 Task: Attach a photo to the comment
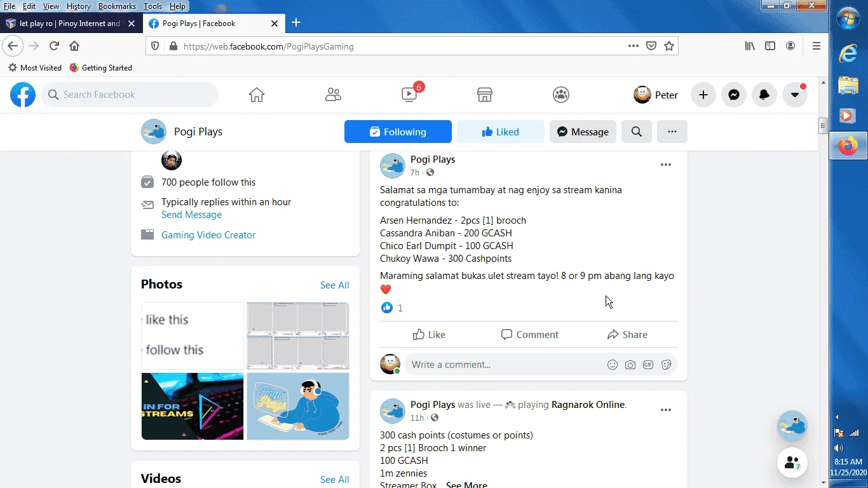[630, 365]
